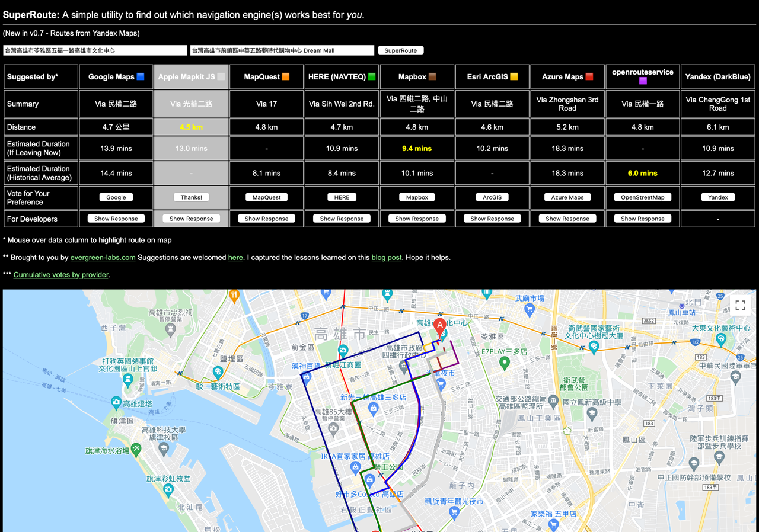Click the Yandex (DarkBlue) column header
759x532 pixels.
click(x=718, y=77)
